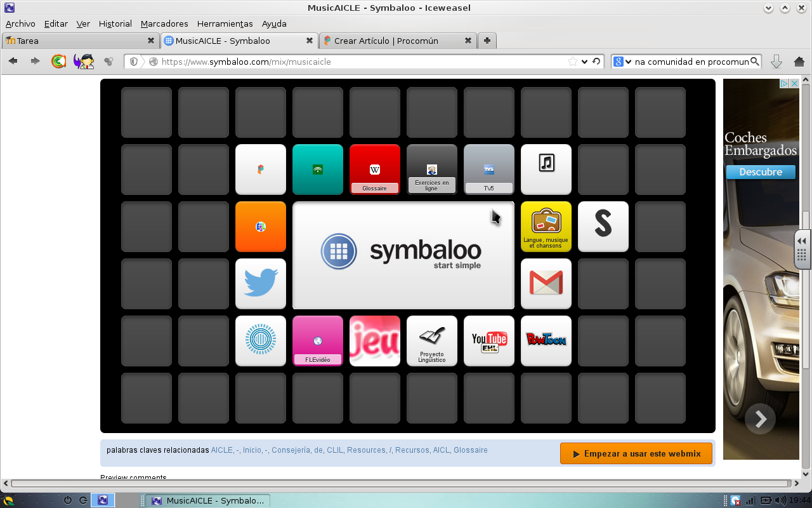Open the Gmail tile
Image resolution: width=812 pixels, height=508 pixels.
pos(546,283)
